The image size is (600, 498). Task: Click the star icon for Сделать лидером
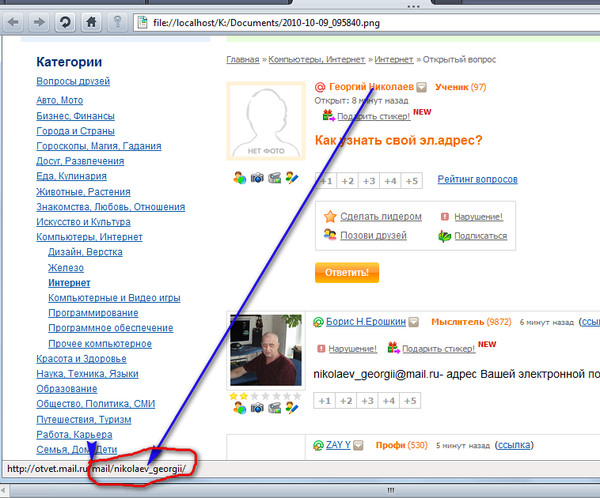330,216
